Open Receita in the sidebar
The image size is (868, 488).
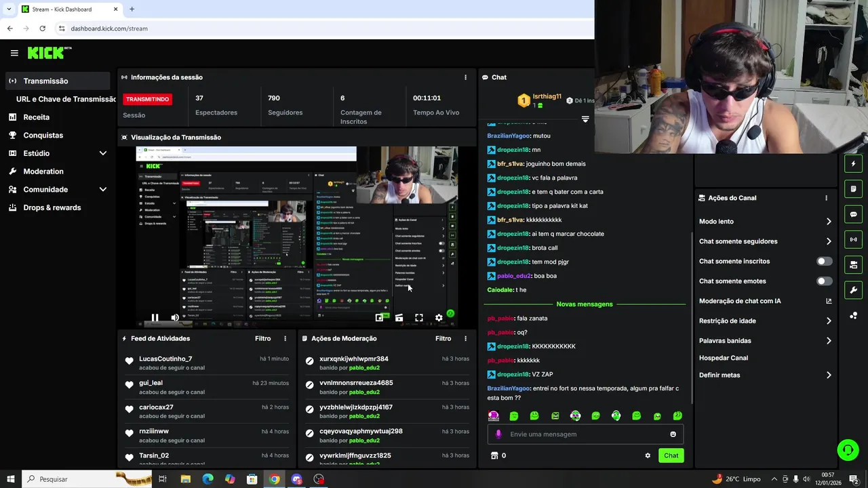tap(36, 117)
